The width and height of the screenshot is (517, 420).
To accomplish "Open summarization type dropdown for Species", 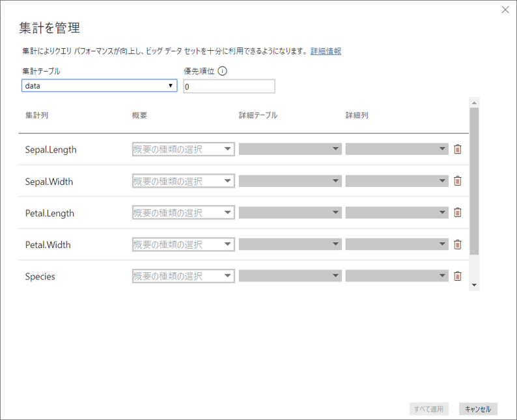I will 184,276.
